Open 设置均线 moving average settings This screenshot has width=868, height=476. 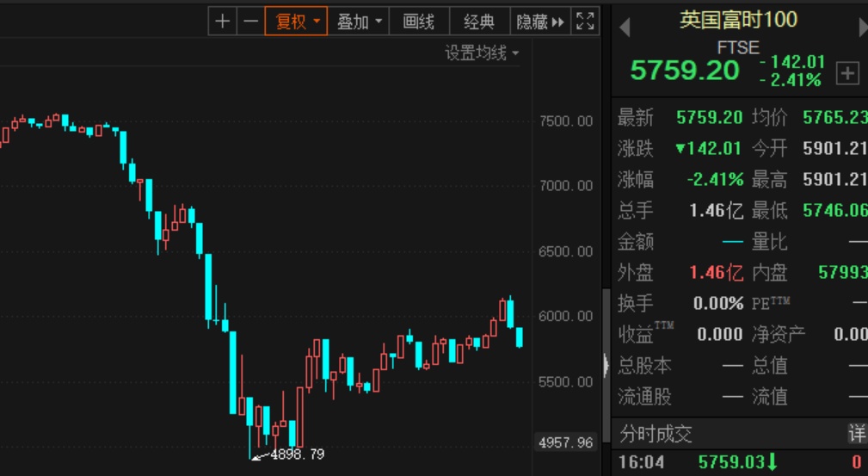[482, 53]
